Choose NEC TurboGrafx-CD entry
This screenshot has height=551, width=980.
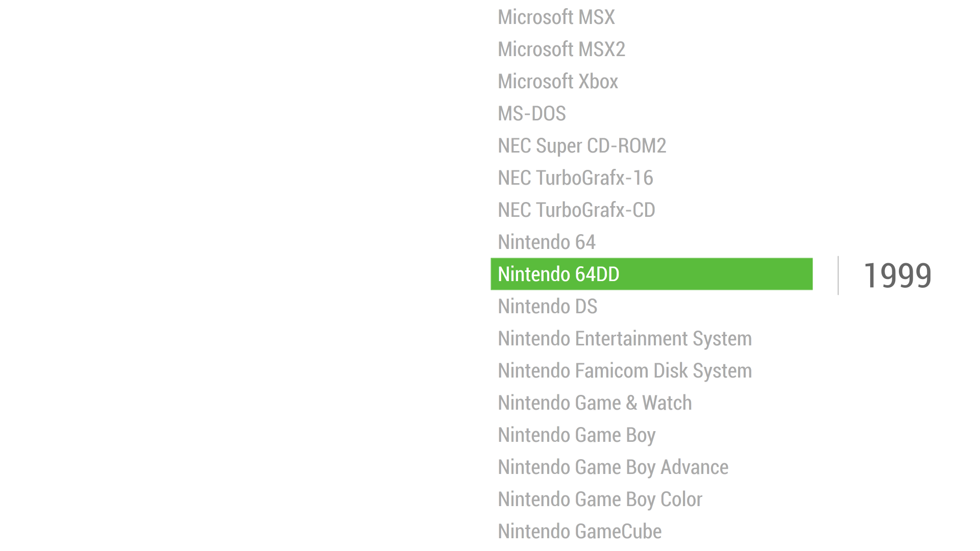click(x=576, y=210)
